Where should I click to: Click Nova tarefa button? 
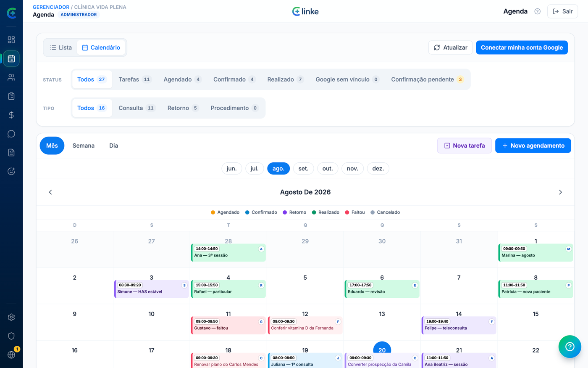(x=465, y=146)
